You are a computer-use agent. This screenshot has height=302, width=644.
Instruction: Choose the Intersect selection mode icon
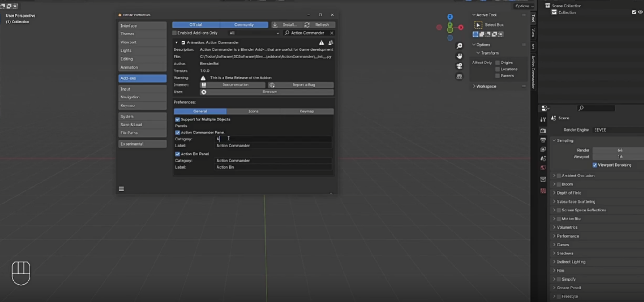pyautogui.click(x=501, y=34)
